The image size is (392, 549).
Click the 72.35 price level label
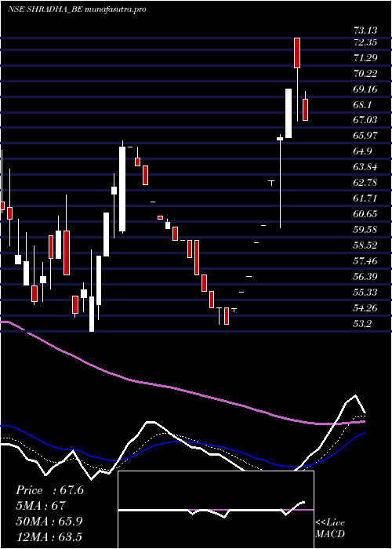[365, 42]
